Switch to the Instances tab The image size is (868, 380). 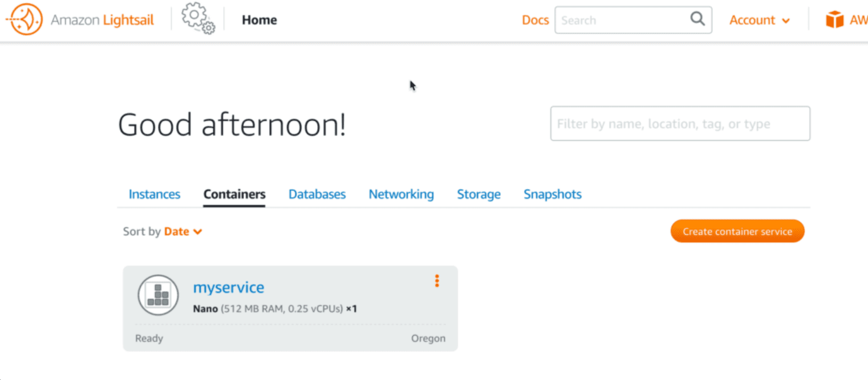(155, 194)
